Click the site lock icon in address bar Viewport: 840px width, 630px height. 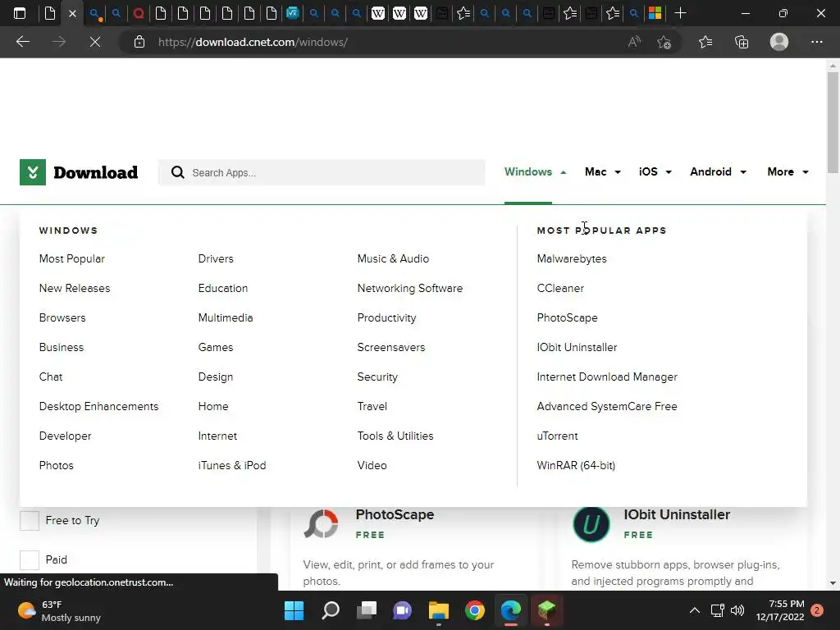click(139, 42)
